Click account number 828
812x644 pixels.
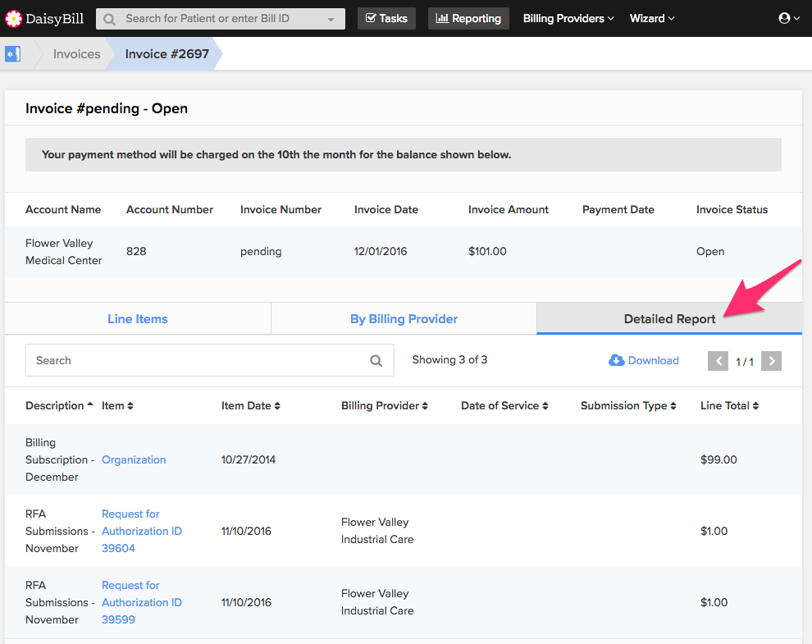[136, 251]
